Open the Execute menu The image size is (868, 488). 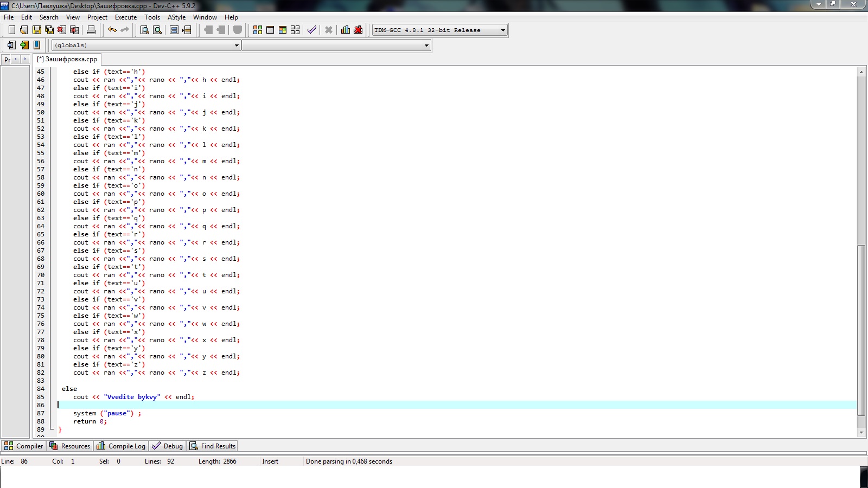[126, 17]
